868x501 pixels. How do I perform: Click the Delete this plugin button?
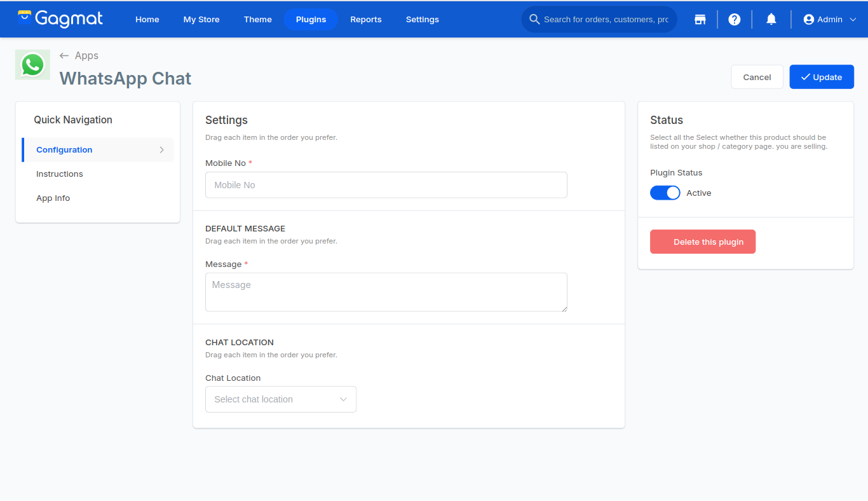click(703, 242)
